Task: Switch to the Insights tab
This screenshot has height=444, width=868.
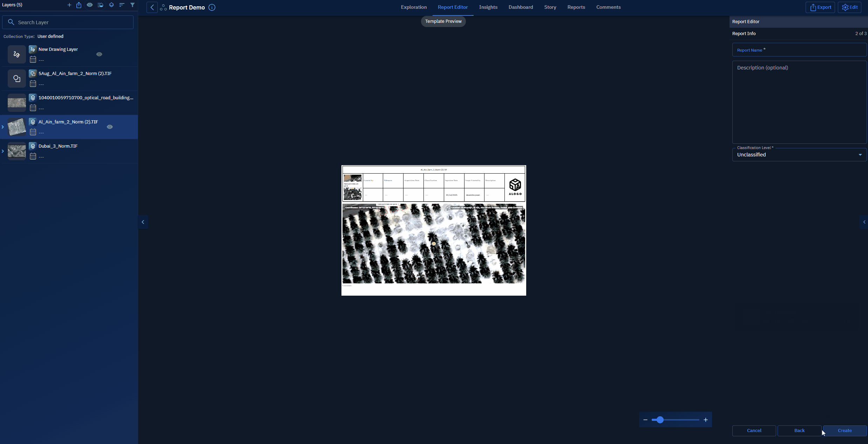Action: point(488,7)
